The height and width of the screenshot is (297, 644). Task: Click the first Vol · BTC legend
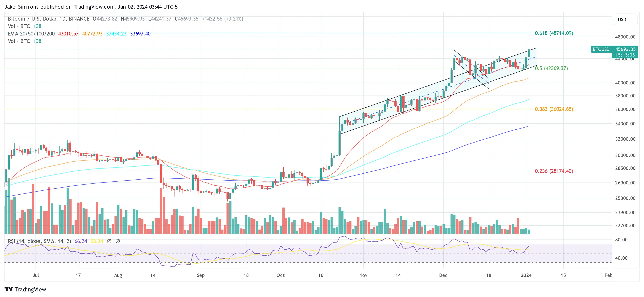pos(19,26)
